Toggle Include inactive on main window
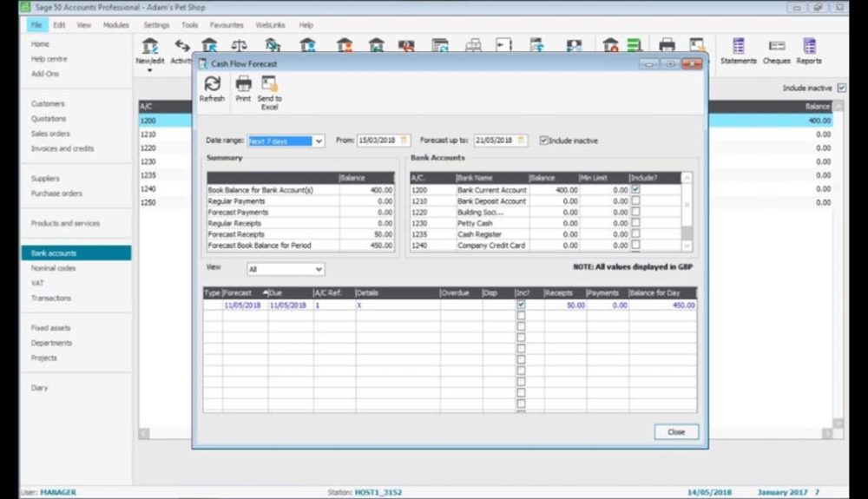The image size is (868, 499). 841,88
